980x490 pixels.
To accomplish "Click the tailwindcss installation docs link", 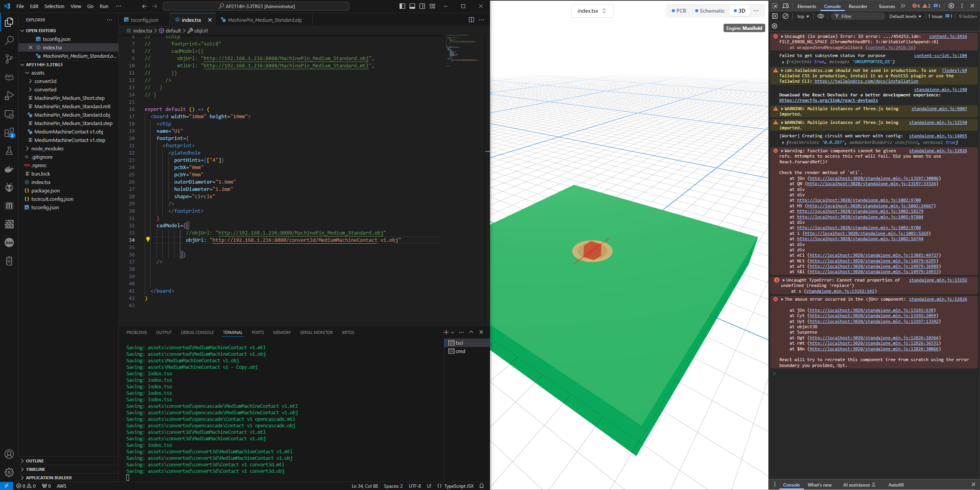I will 866,81.
